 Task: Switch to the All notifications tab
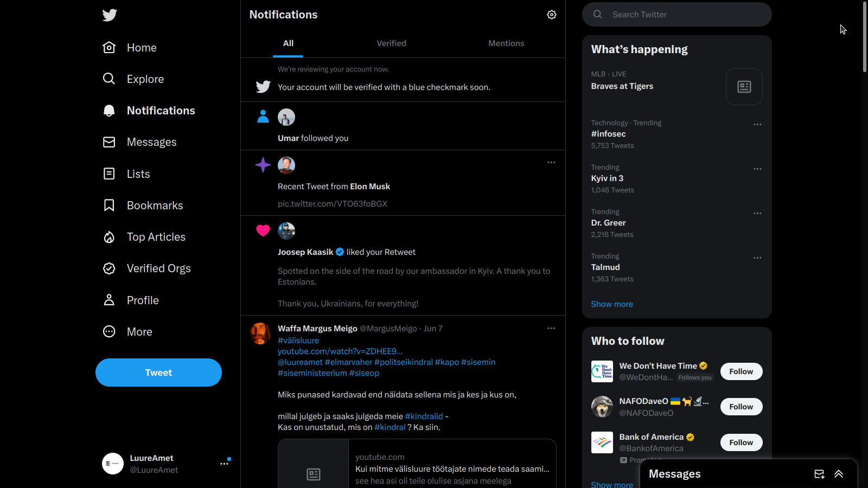point(288,43)
